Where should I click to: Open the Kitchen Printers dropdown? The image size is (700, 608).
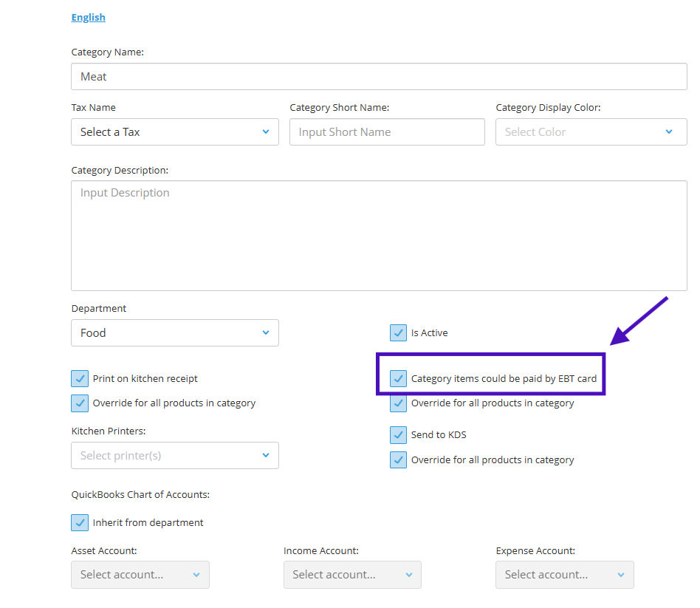point(175,456)
